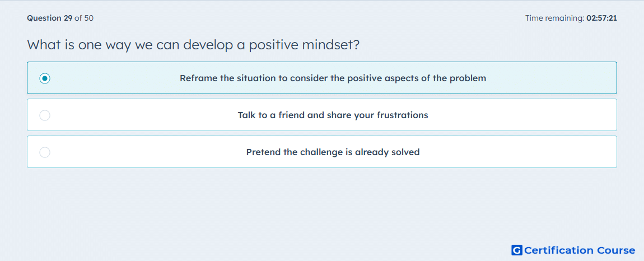This screenshot has height=261, width=644.
Task: Click empty space on the right of the Talk to a friend card
Action: 534,115
